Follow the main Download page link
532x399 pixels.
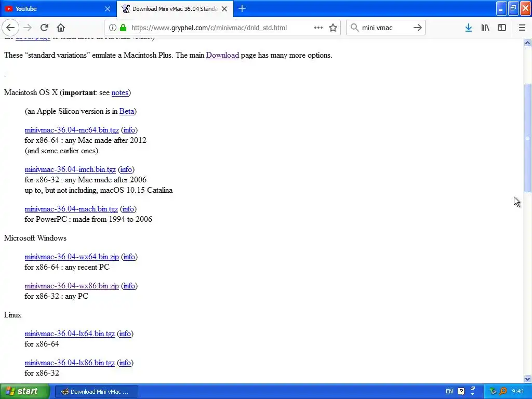coord(222,55)
